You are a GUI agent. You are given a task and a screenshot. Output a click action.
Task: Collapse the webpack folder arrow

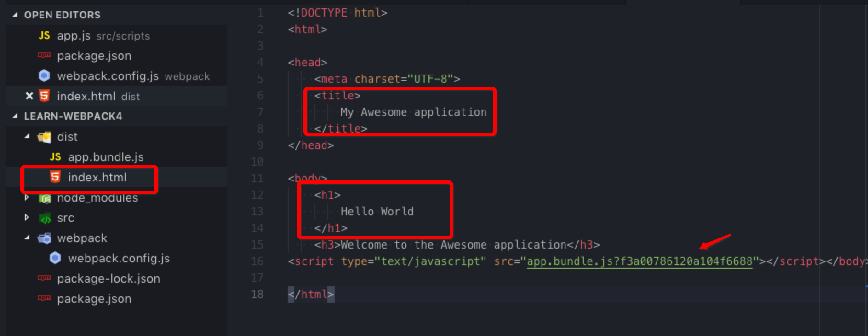click(x=27, y=238)
